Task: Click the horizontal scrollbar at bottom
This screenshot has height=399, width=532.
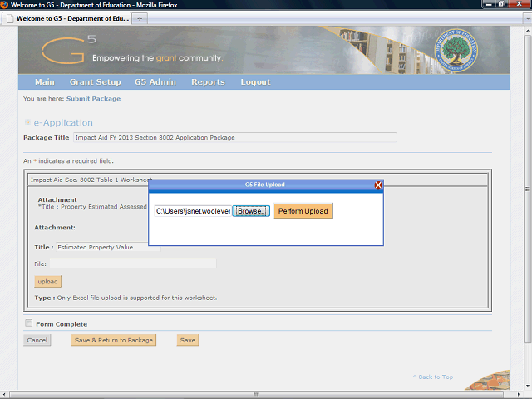Action: coord(257,394)
